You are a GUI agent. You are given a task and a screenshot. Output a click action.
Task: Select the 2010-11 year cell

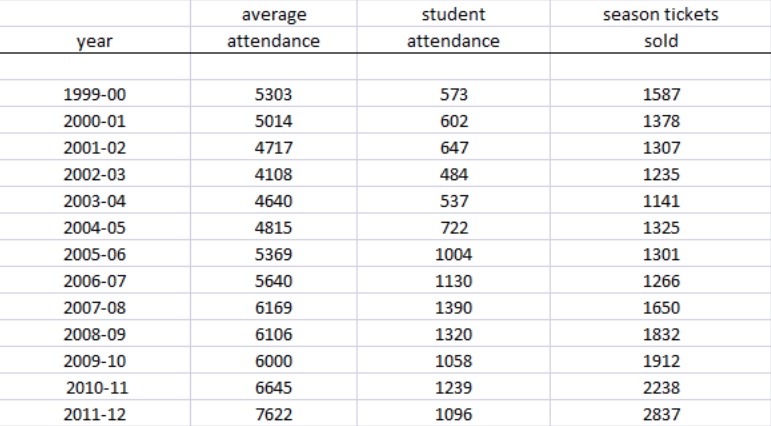[94, 387]
